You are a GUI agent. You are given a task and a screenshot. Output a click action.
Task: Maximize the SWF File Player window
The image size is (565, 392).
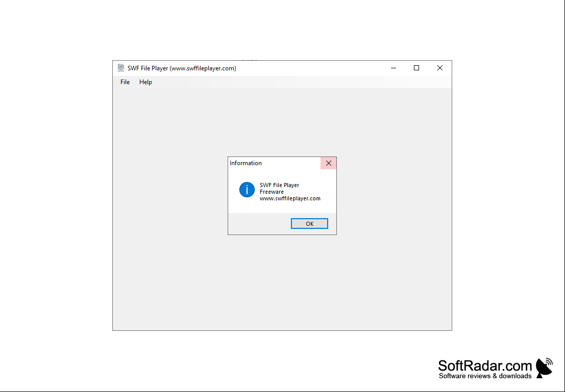tap(416, 68)
